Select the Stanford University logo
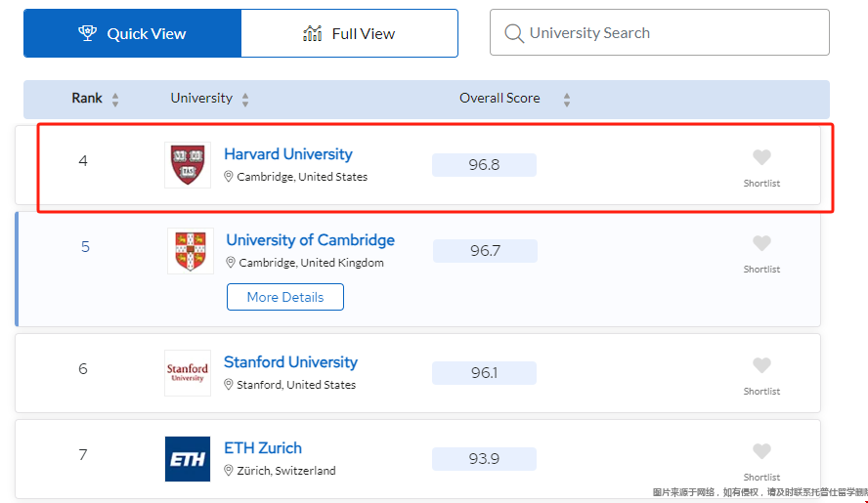The height and width of the screenshot is (503, 868). coord(188,373)
